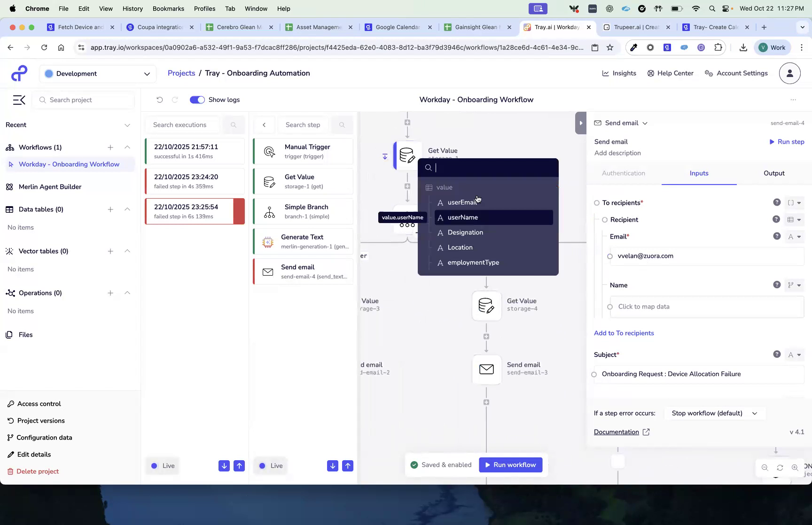The image size is (812, 525).
Task: Select userName from the value picker list
Action: 463,217
